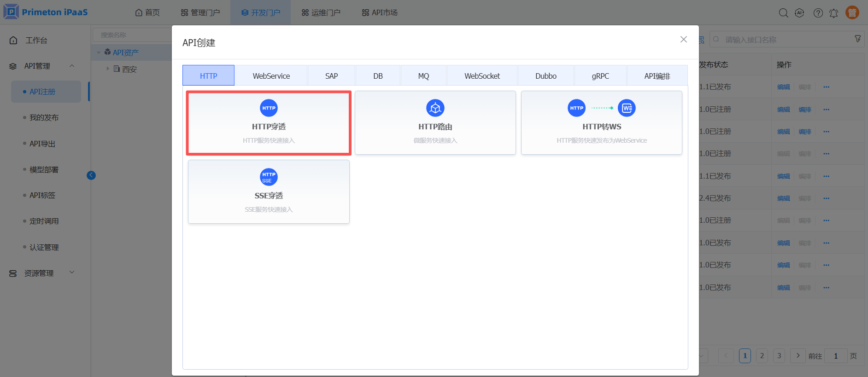Switch to the Dubbo tab
This screenshot has height=377, width=868.
[x=545, y=76]
